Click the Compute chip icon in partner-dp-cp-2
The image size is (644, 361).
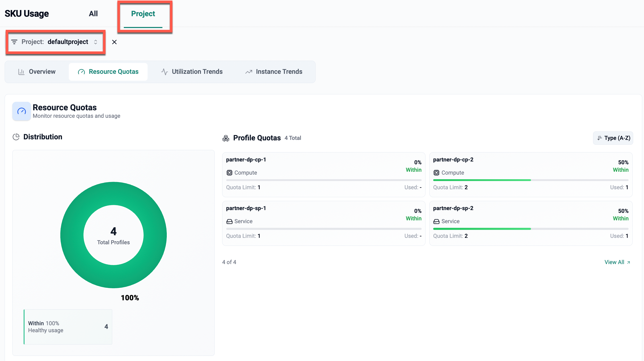(x=436, y=173)
